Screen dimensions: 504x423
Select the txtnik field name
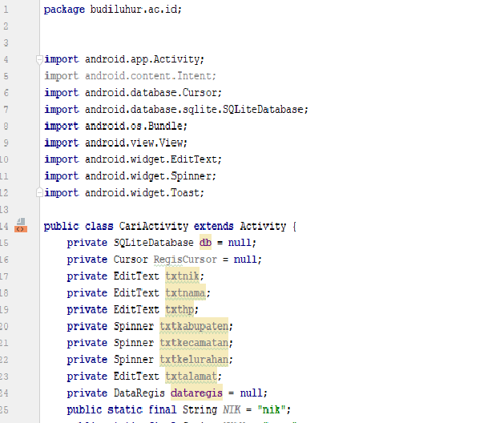[x=182, y=276]
